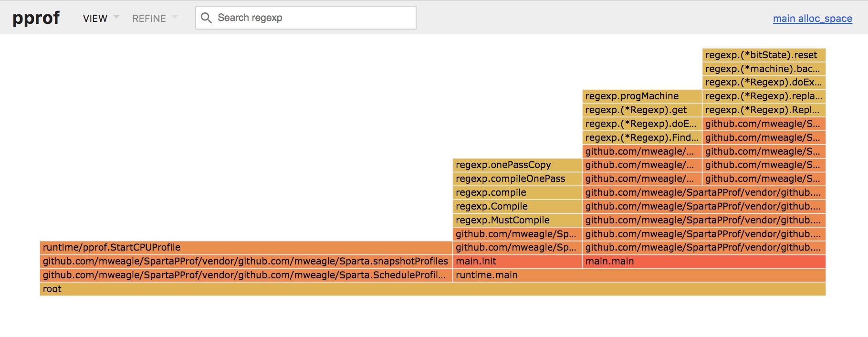Click the pprof logo title
The width and height of the screenshot is (868, 337).
click(36, 18)
